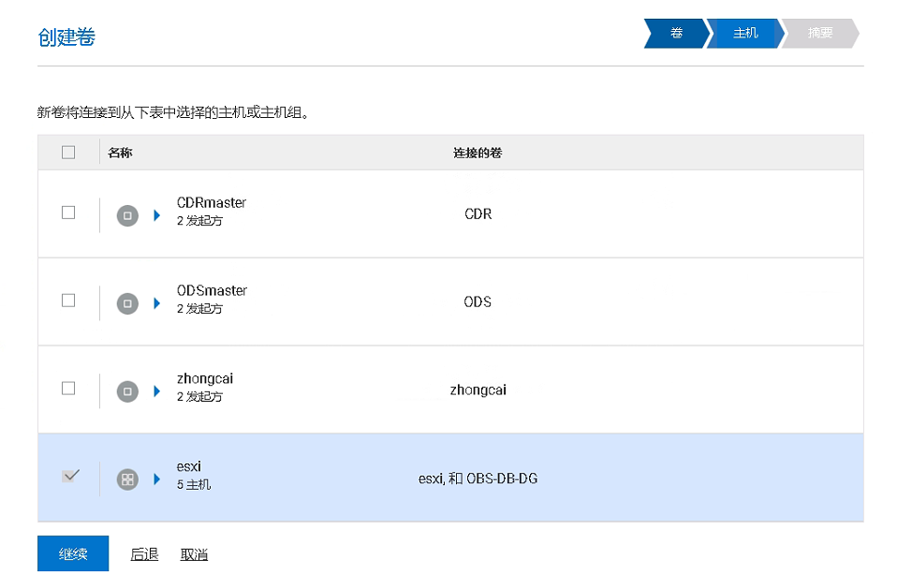Click the esxi host group icon
Screen dimensions: 897x588
coord(127,479)
